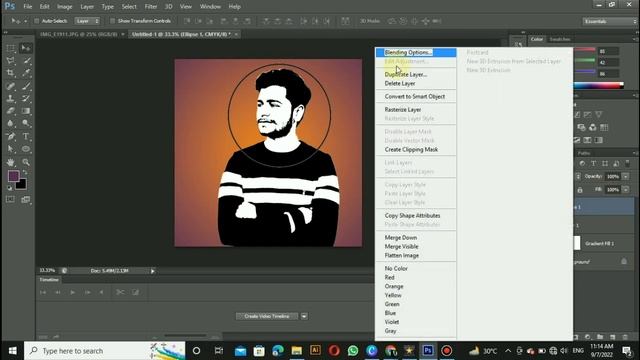Select the Gradient Fill 1 layer
The image size is (640, 360).
click(x=604, y=243)
